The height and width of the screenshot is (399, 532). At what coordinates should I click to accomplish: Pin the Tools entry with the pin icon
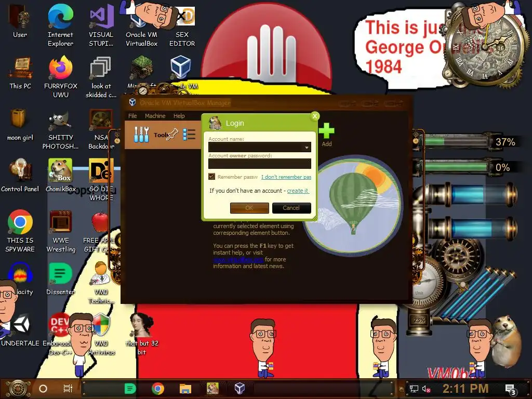click(172, 135)
